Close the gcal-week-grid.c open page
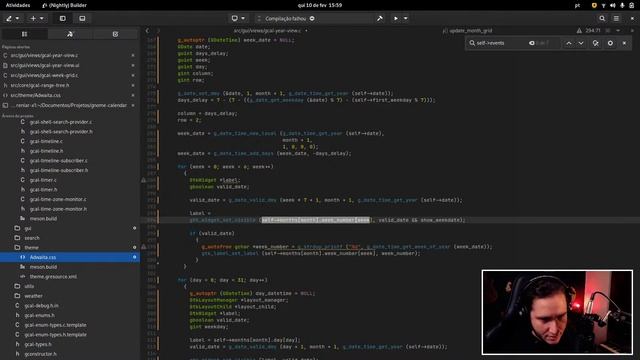Screen dimensions: 640x360 coord(133,76)
